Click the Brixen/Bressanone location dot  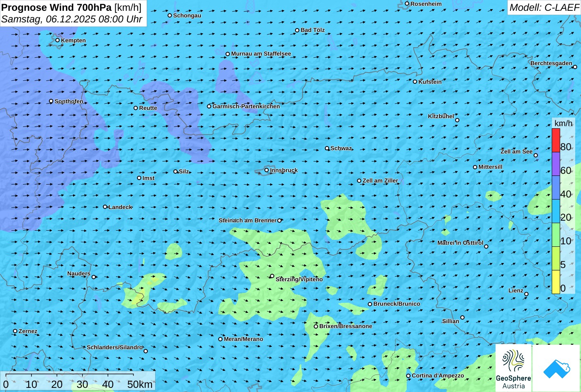(316, 326)
